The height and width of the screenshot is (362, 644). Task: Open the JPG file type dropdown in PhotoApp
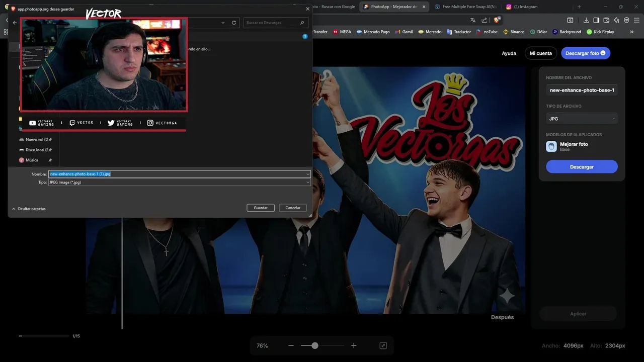(582, 119)
